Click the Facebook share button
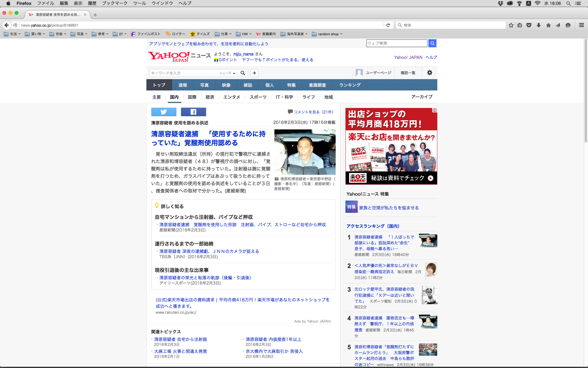The height and width of the screenshot is (368, 588). coord(193,112)
